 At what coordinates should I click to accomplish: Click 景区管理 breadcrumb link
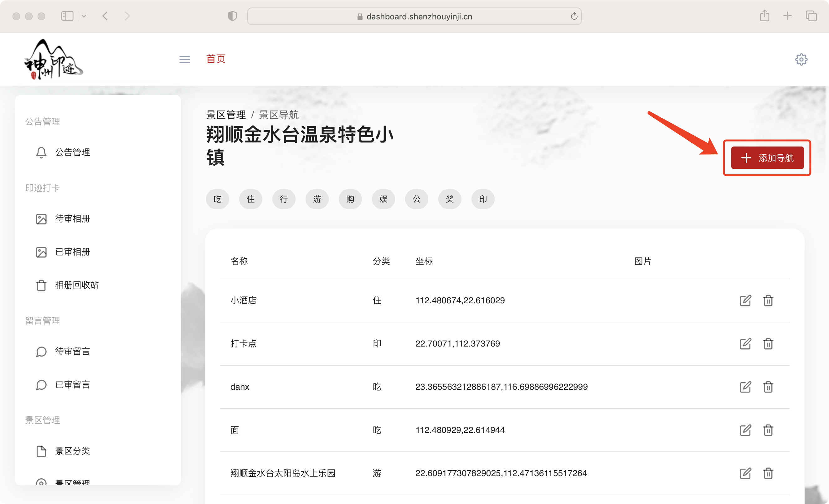(x=226, y=115)
